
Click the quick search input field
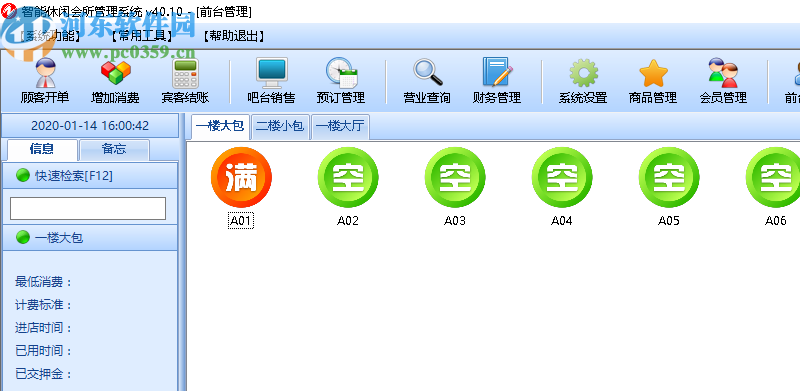point(88,208)
